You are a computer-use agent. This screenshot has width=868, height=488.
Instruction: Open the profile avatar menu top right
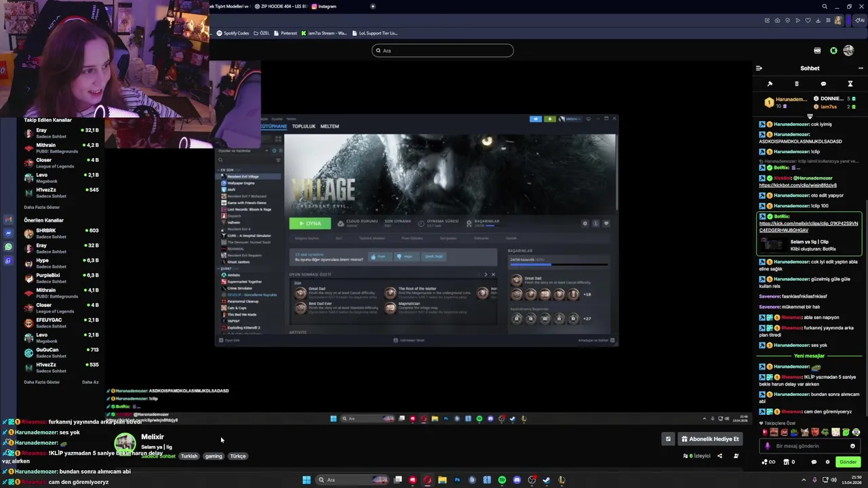tap(848, 51)
